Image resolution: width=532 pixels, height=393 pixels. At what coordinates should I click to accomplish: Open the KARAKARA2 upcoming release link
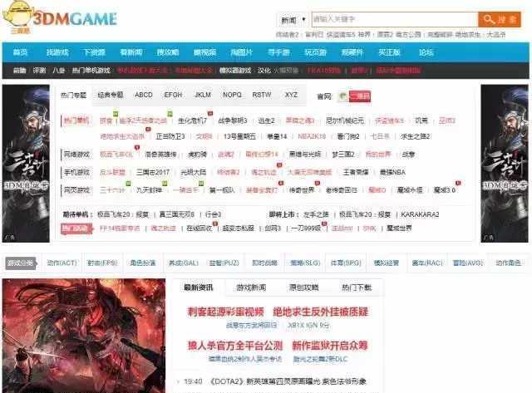pos(420,214)
